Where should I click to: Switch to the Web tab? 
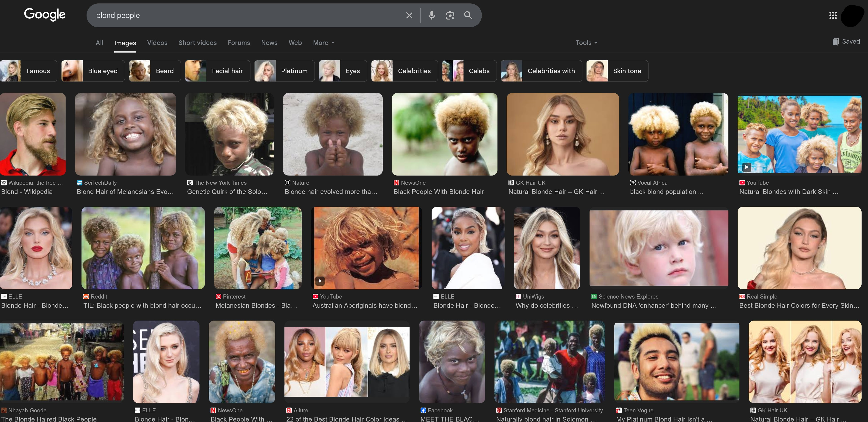(295, 43)
